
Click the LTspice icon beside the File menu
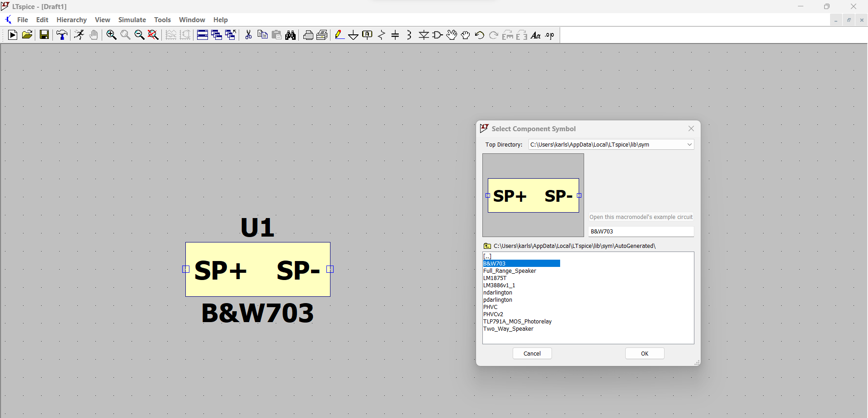click(8, 20)
